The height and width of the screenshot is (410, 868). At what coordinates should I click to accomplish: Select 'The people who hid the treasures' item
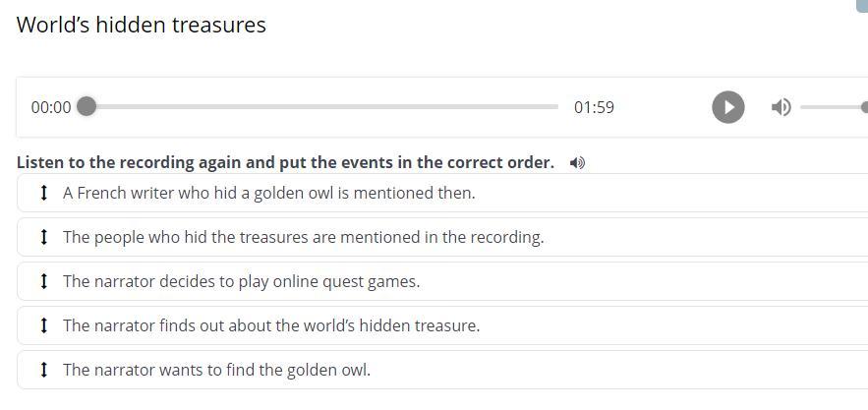[x=303, y=237]
